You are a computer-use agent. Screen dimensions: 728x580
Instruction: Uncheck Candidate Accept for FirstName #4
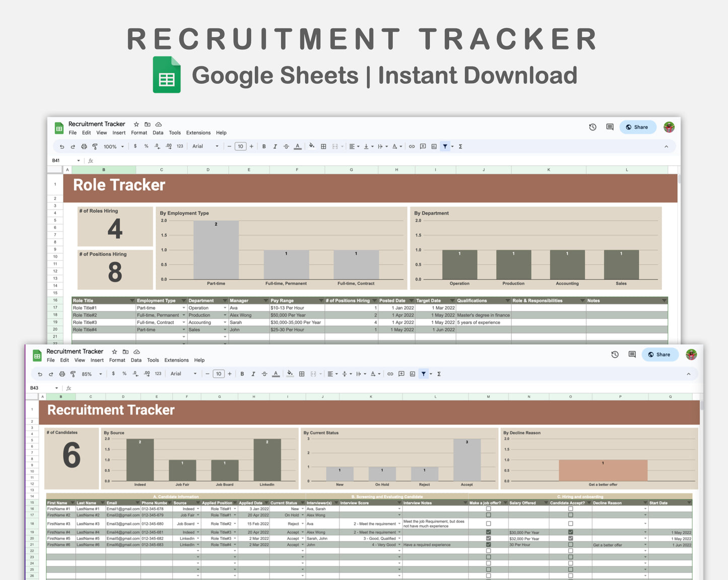click(570, 532)
